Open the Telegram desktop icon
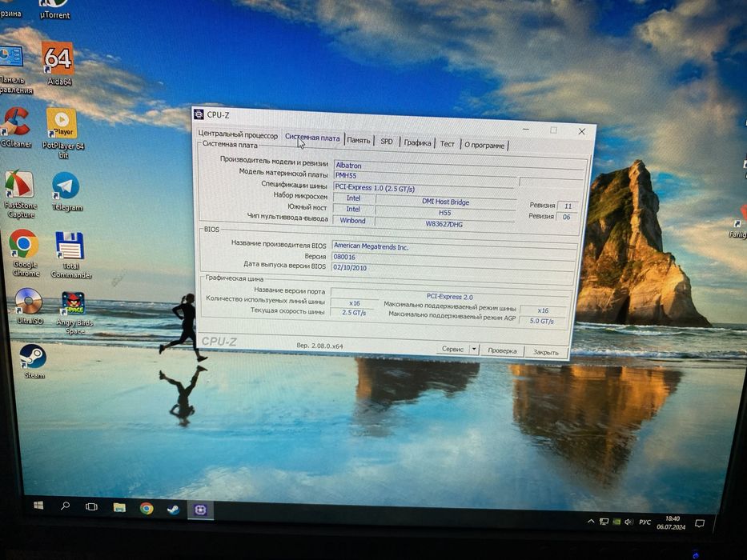 [66, 191]
